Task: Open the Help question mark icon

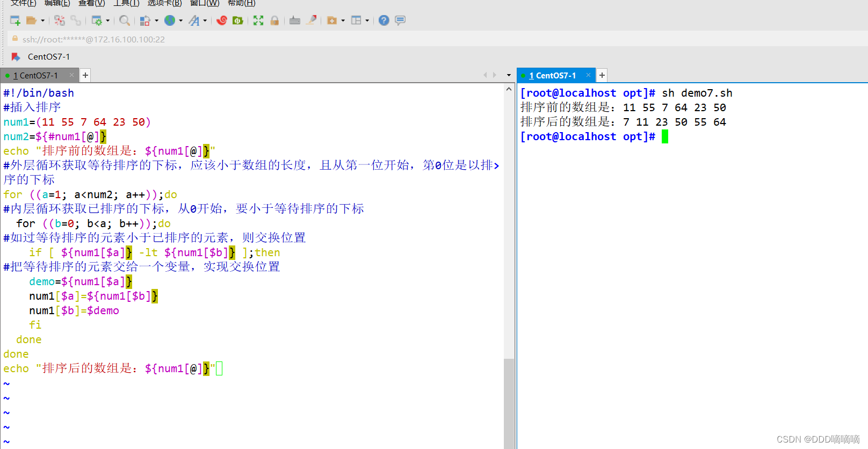Action: click(x=384, y=20)
